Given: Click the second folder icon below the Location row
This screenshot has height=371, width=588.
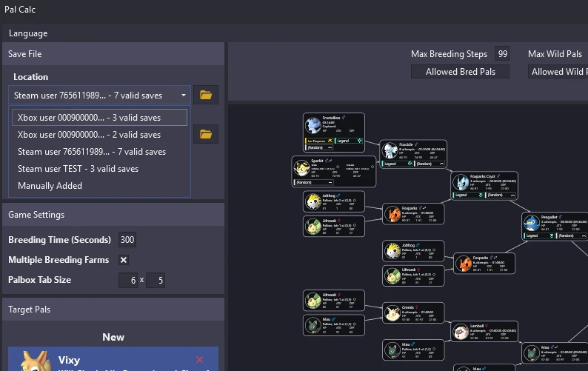Looking at the screenshot, I should 206,134.
